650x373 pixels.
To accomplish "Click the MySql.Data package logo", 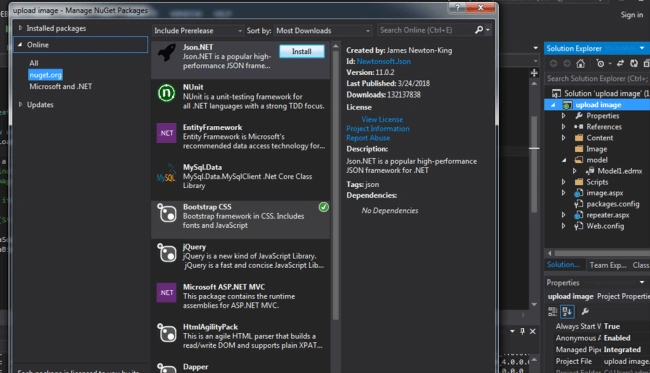I will 166,174.
